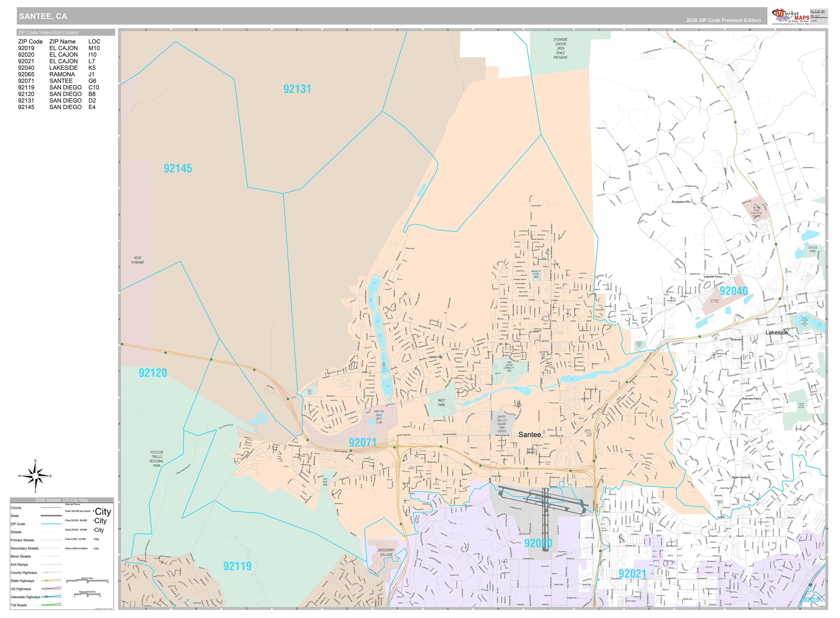840x618 pixels.
Task: Click the 92119 ZIP label on the map
Action: pos(237,566)
